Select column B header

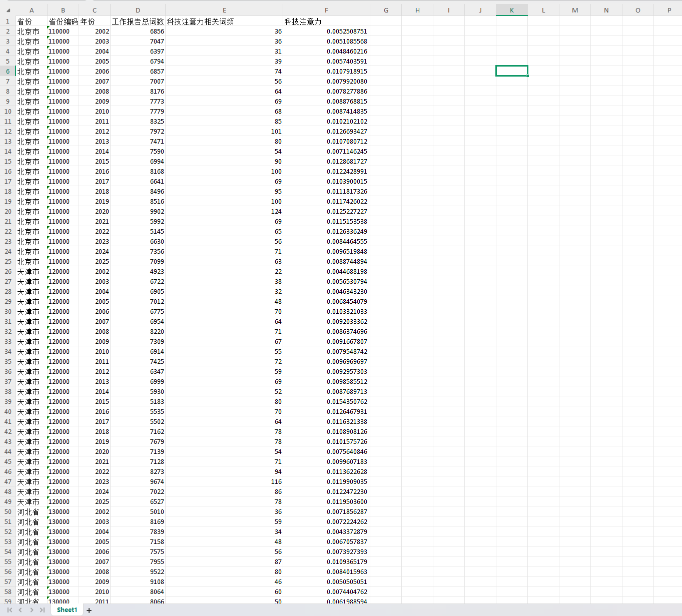[x=63, y=11]
